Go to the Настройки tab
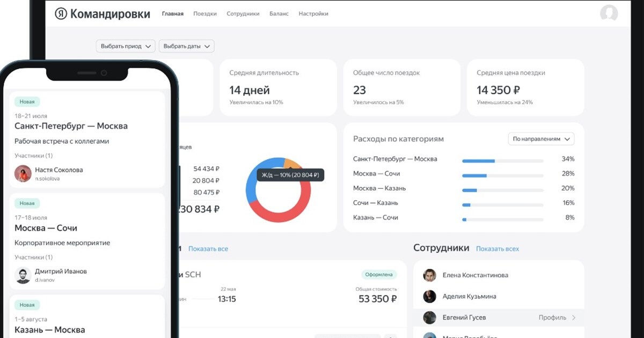This screenshot has width=644, height=338. [313, 14]
